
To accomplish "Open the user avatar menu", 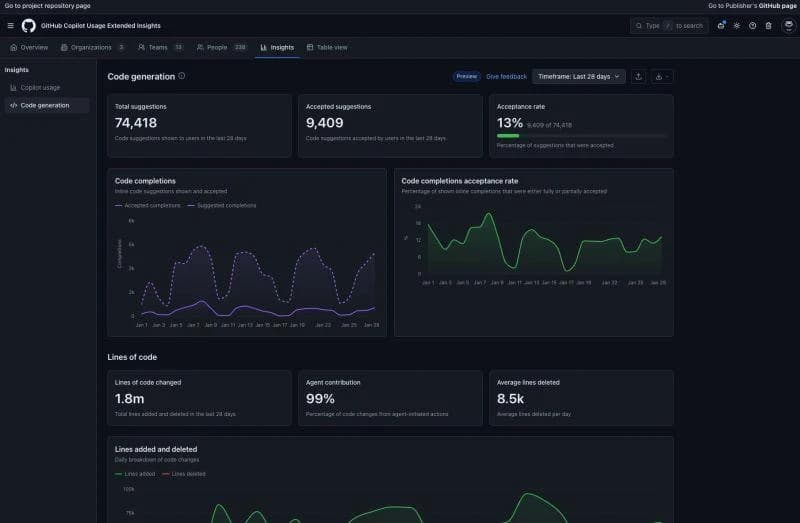I will [x=789, y=26].
